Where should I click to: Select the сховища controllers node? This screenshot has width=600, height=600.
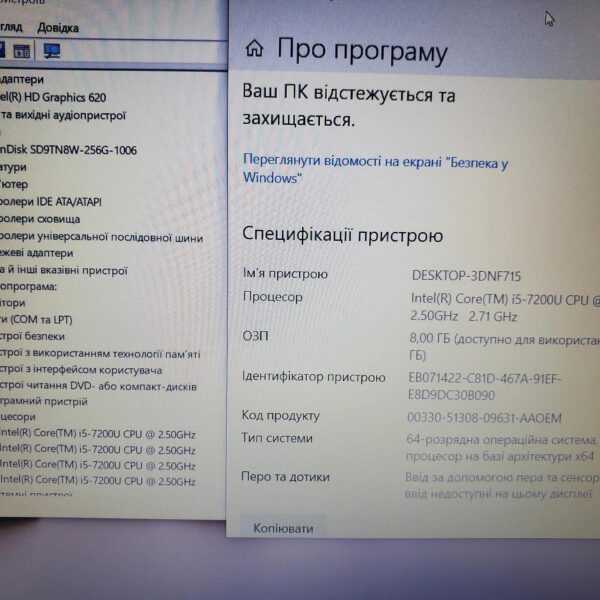tap(40, 219)
